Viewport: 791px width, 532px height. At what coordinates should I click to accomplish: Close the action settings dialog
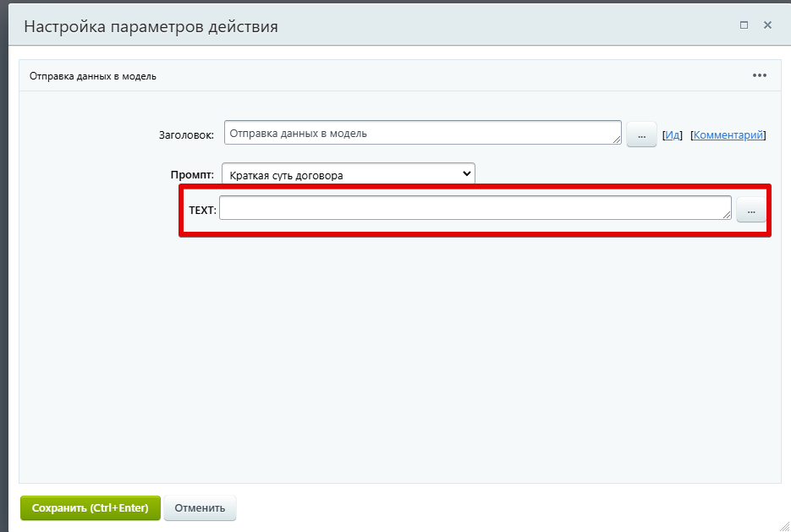(x=767, y=25)
